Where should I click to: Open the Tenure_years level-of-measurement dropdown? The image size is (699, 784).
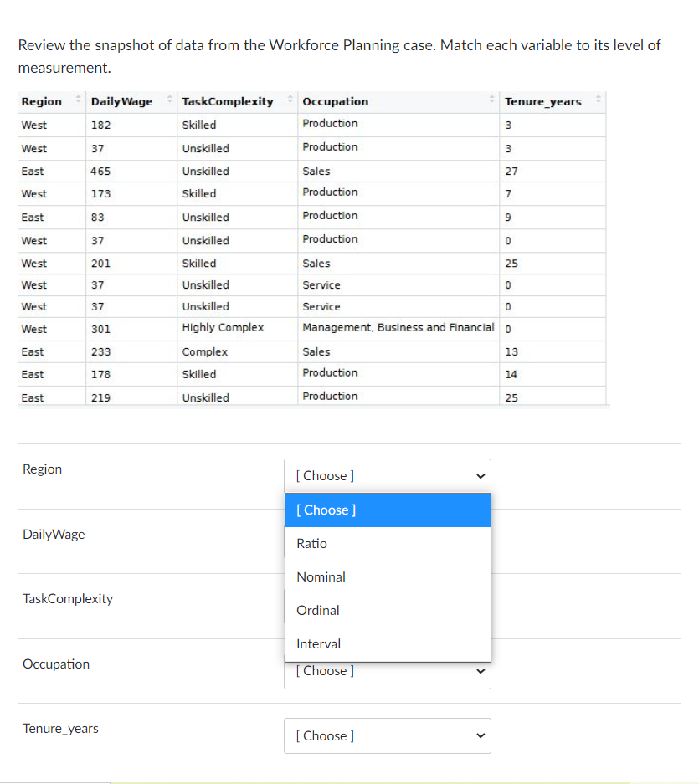387,735
